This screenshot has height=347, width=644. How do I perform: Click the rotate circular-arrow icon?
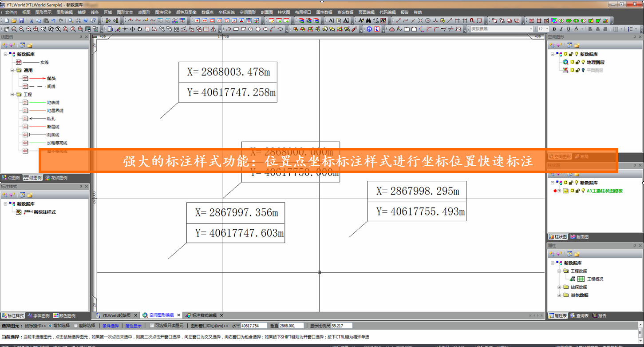point(140,29)
